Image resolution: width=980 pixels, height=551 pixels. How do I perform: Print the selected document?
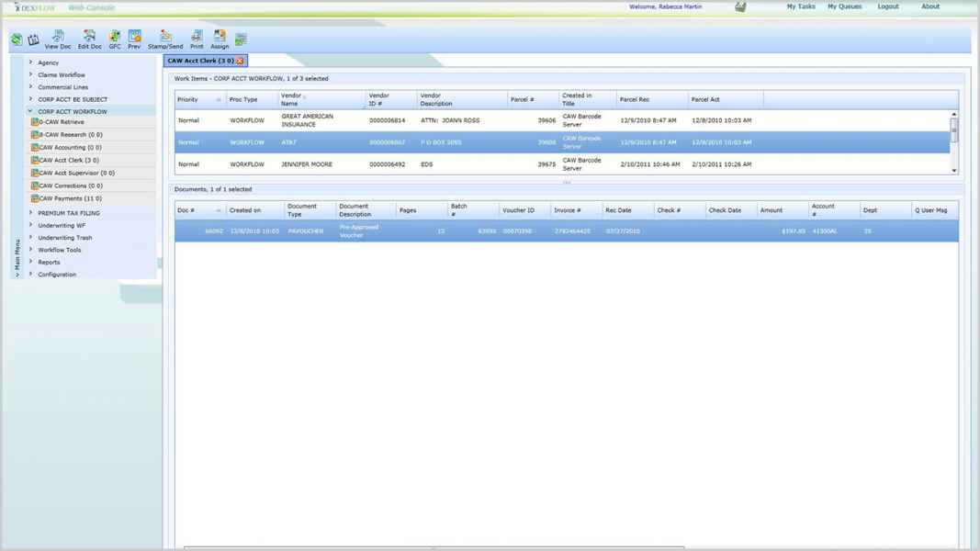tap(197, 39)
